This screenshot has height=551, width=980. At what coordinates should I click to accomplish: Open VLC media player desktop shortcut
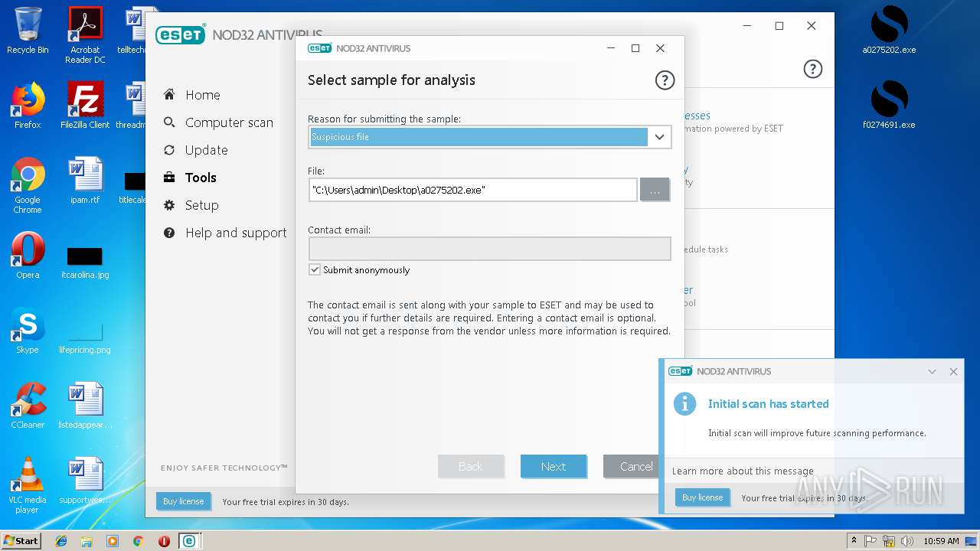[x=28, y=485]
